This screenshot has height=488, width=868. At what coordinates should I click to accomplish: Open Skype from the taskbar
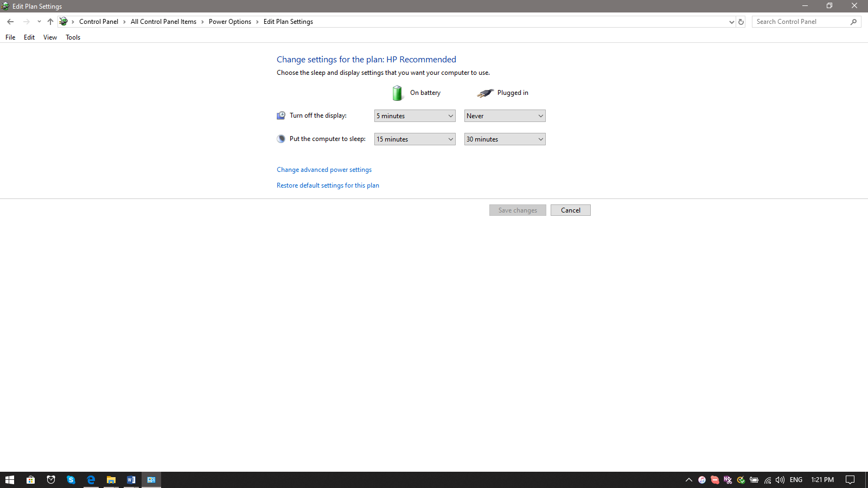point(71,479)
